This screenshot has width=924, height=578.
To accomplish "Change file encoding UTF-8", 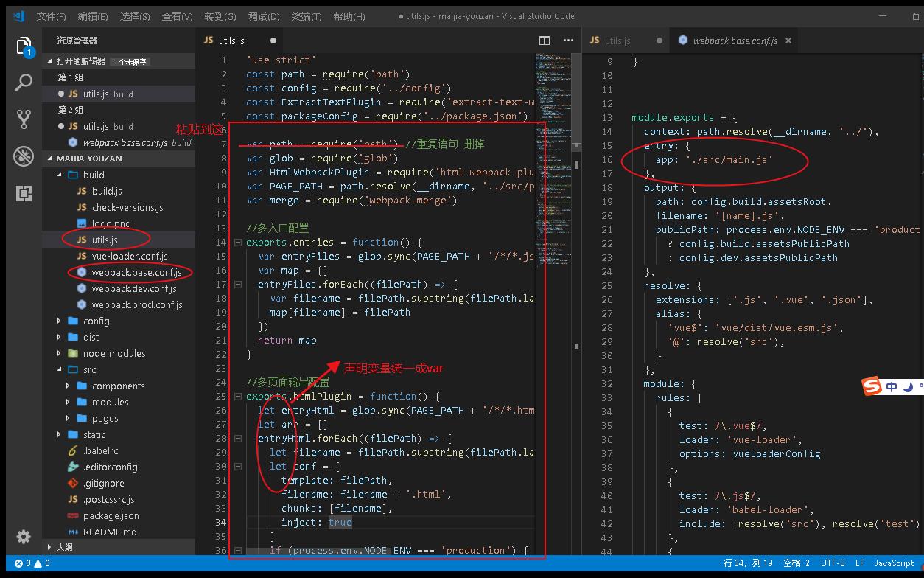I will (x=833, y=563).
